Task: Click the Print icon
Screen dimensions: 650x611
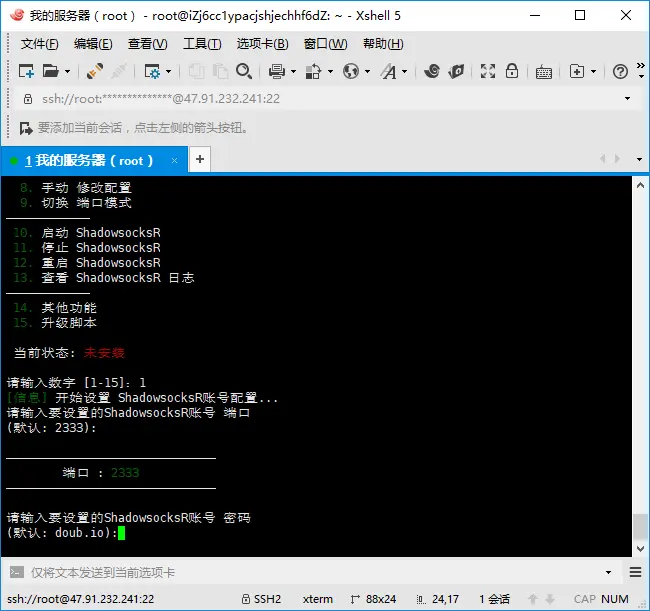Action: 276,71
